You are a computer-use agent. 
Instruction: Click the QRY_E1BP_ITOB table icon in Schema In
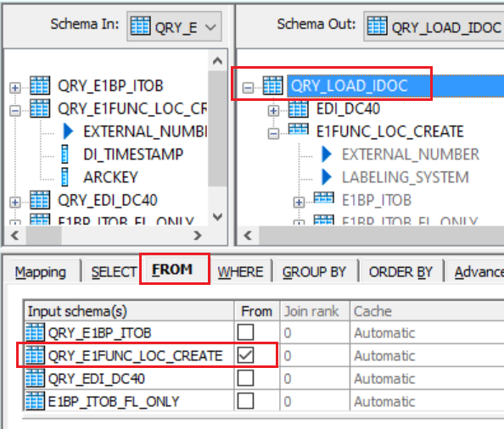[40, 86]
